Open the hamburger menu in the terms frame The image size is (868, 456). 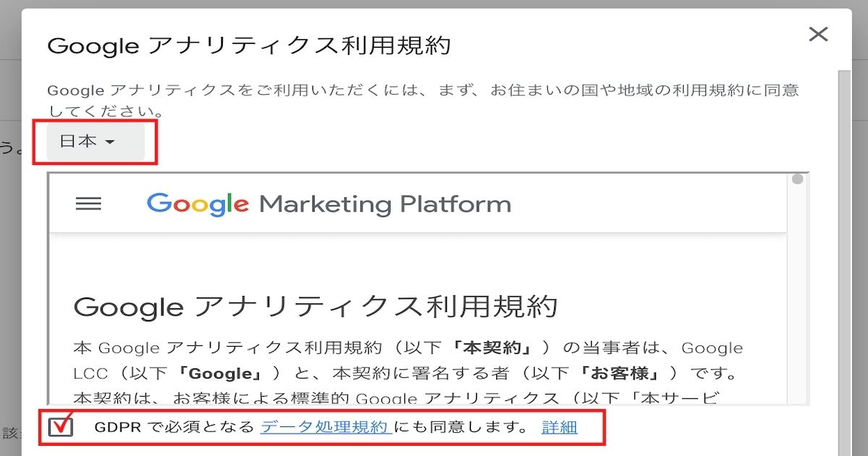(x=88, y=204)
